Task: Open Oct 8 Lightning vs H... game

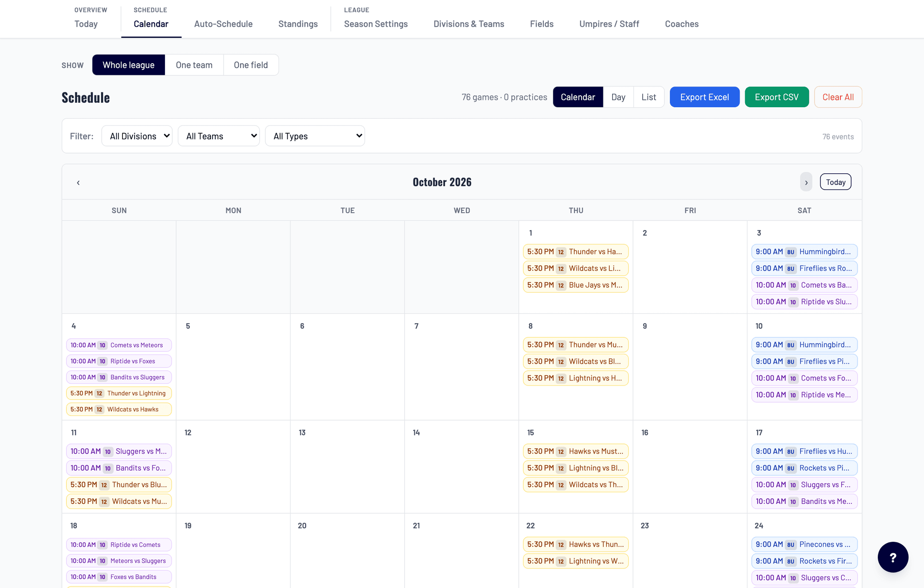Action: [x=576, y=378]
